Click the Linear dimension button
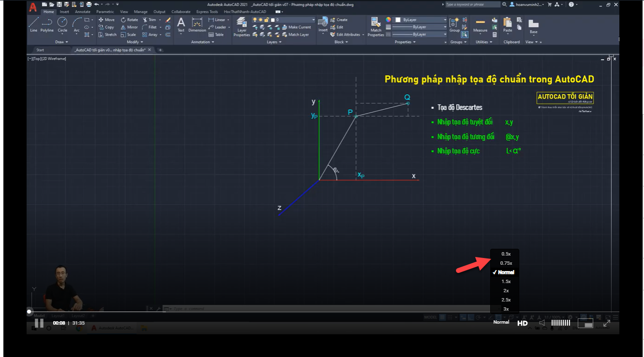Screen dimensions: 644x357 pyautogui.click(x=217, y=20)
